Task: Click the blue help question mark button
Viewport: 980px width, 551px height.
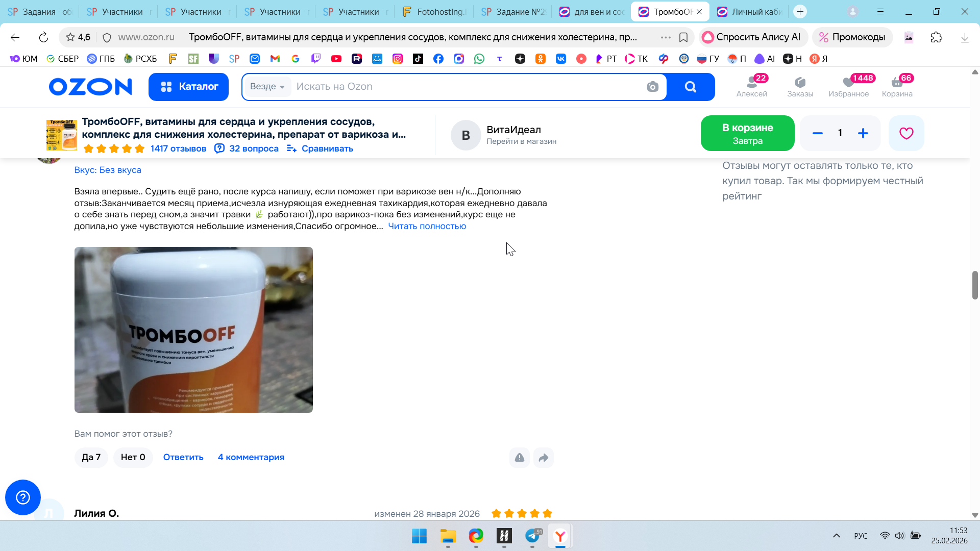Action: 23,497
